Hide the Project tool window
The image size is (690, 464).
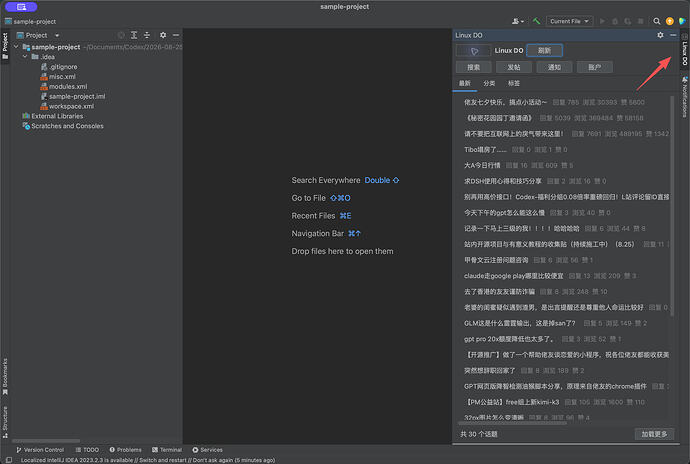tap(176, 35)
